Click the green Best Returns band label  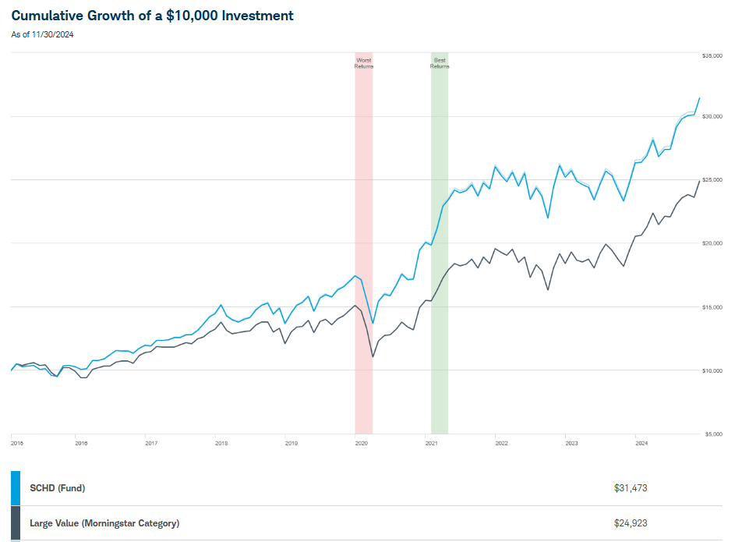pyautogui.click(x=440, y=63)
